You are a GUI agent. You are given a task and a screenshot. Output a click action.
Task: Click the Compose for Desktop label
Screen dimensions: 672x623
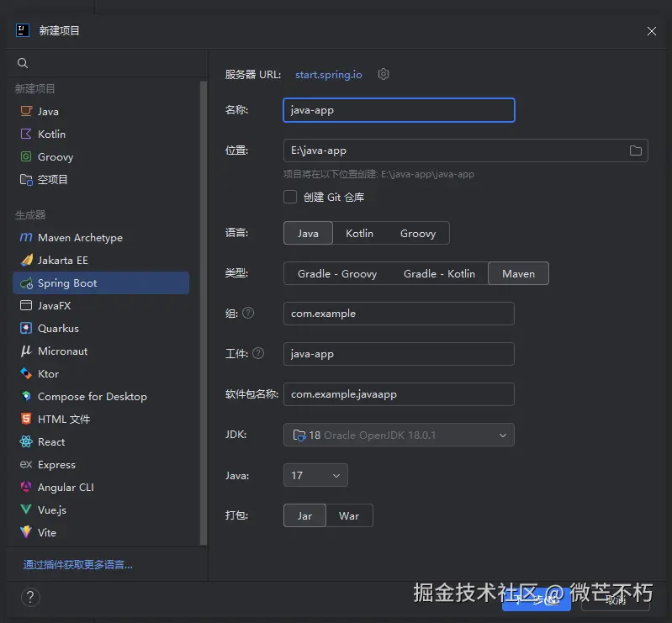pos(93,397)
